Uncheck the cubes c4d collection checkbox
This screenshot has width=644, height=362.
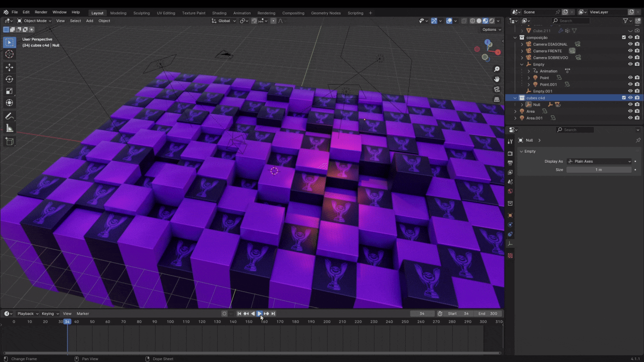point(624,98)
